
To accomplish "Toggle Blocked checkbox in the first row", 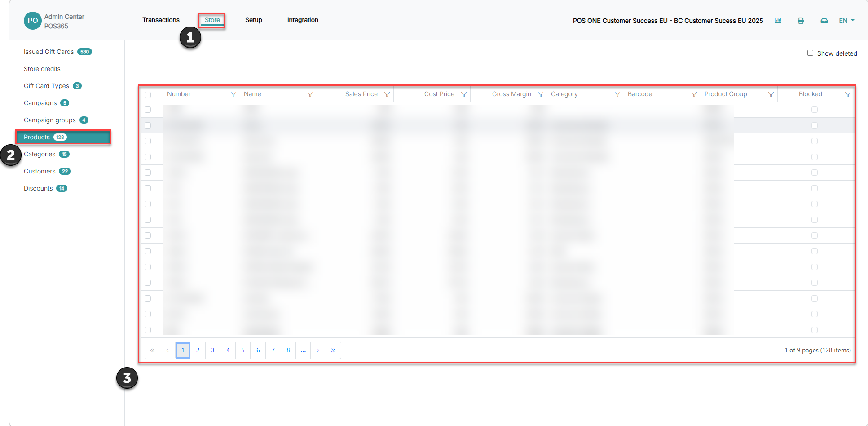I will click(x=815, y=110).
